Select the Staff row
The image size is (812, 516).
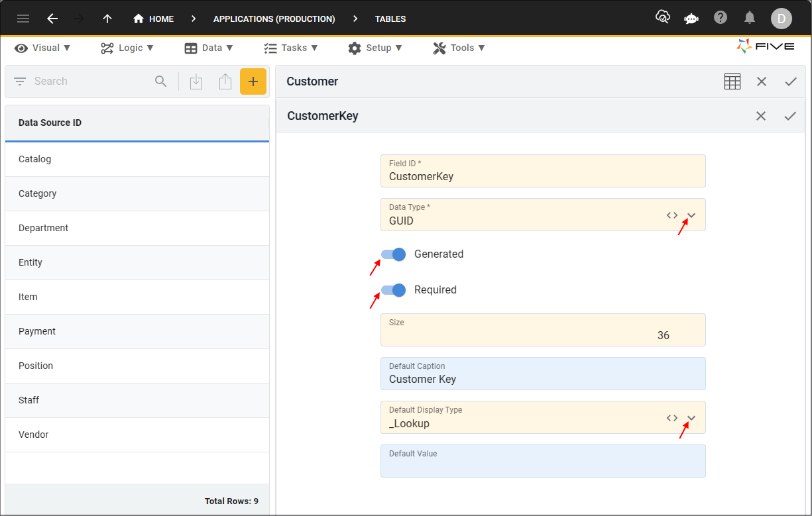[137, 400]
